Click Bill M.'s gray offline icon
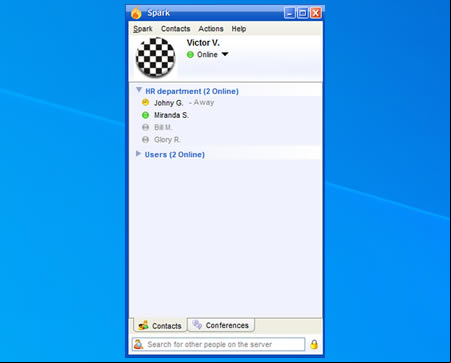This screenshot has width=451, height=363. click(x=145, y=127)
